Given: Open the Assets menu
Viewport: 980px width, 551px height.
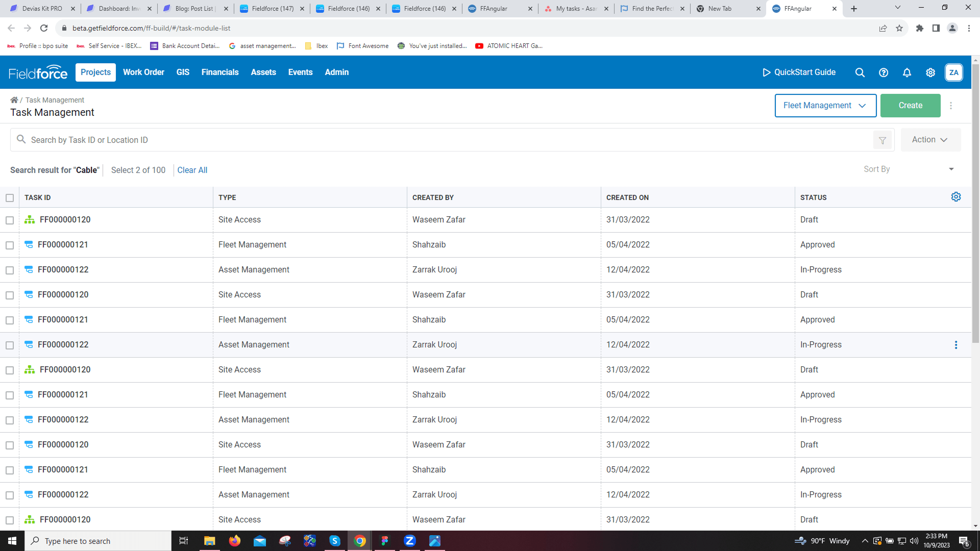Looking at the screenshot, I should (x=263, y=72).
